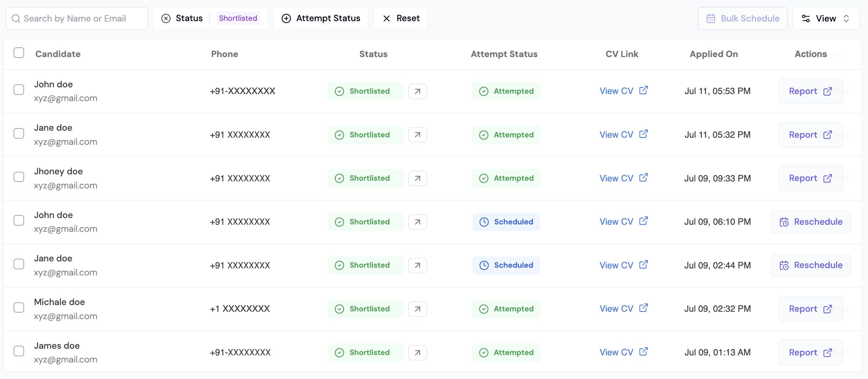Viewport: 868px width, 379px height.
Task: Click the Candidate column header
Action: pyautogui.click(x=58, y=54)
